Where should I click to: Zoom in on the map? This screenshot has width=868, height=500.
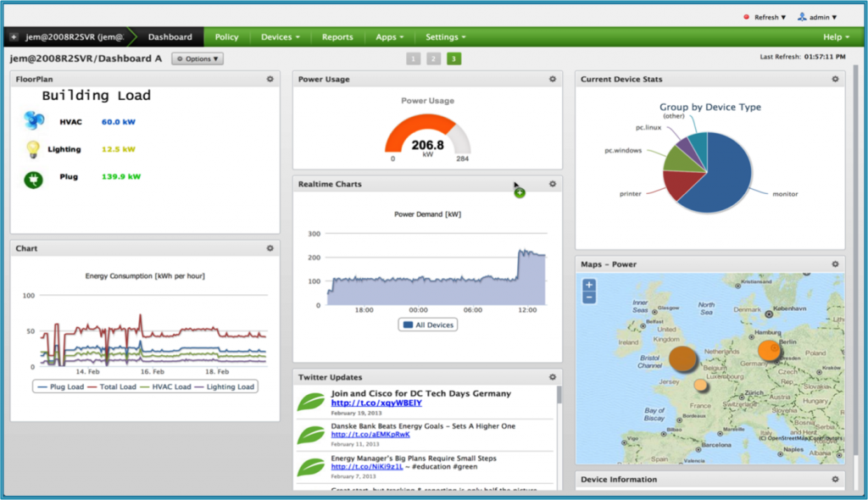click(x=589, y=286)
